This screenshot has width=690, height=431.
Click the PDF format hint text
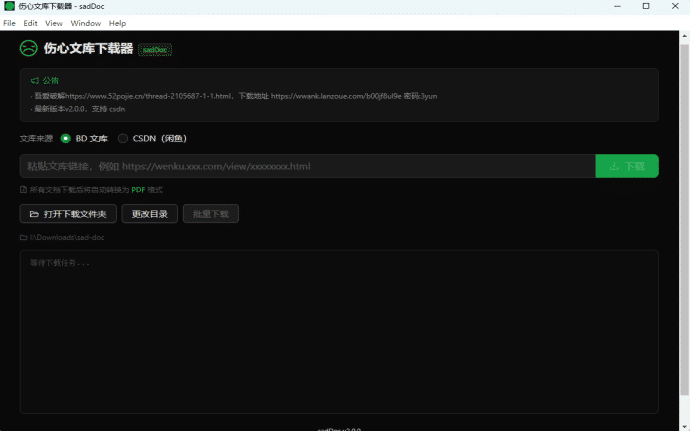96,190
